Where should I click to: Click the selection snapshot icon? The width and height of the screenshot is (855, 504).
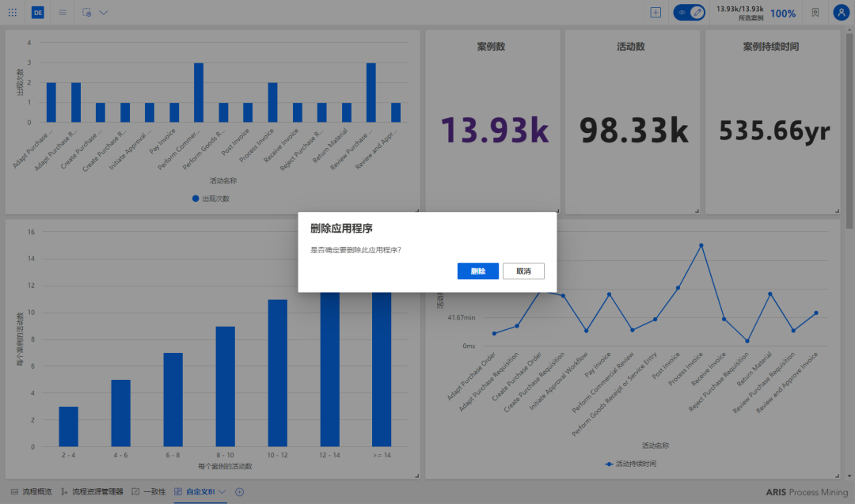(x=87, y=12)
